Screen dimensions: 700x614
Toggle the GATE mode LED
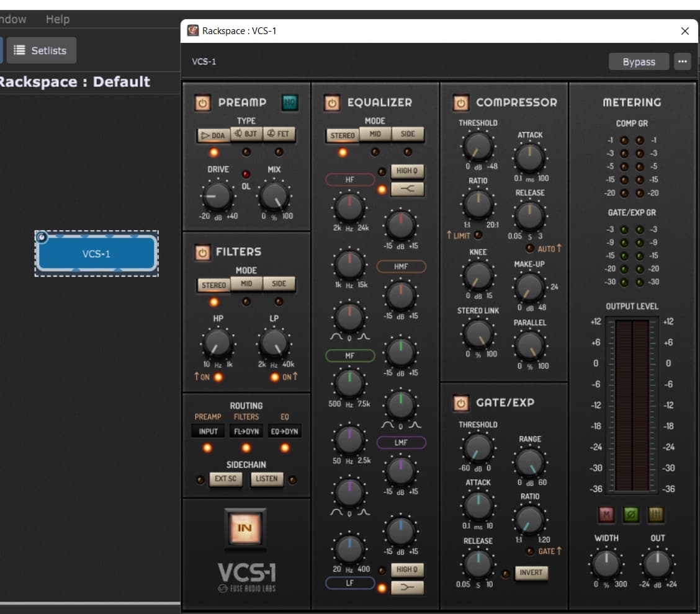530,551
